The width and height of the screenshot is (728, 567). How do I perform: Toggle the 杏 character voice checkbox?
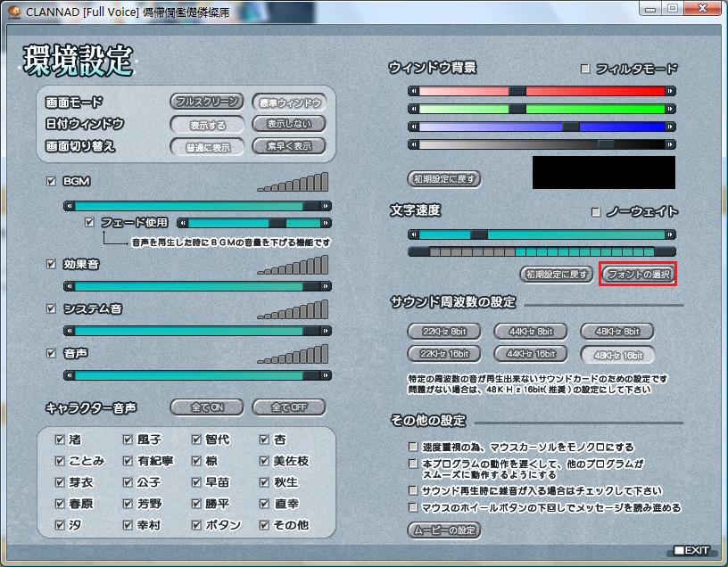[x=264, y=440]
